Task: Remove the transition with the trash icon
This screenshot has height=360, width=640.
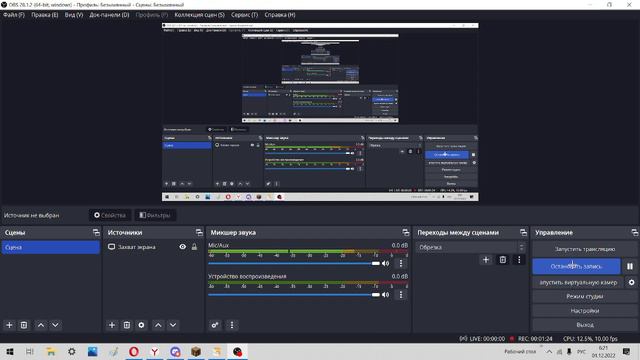Action: (502, 260)
